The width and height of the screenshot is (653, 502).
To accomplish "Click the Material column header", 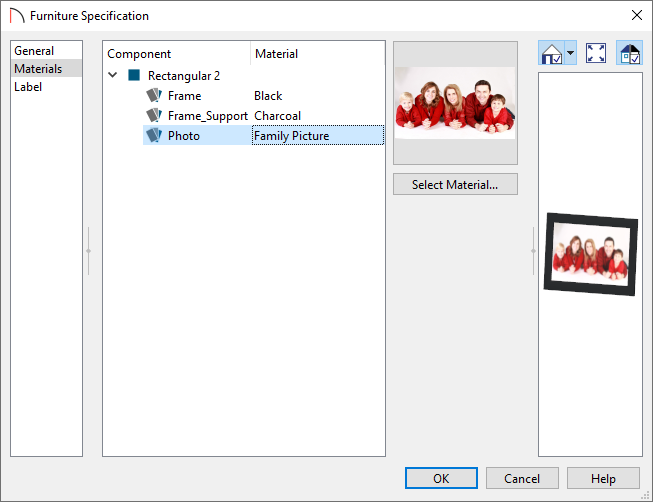I will coord(317,54).
